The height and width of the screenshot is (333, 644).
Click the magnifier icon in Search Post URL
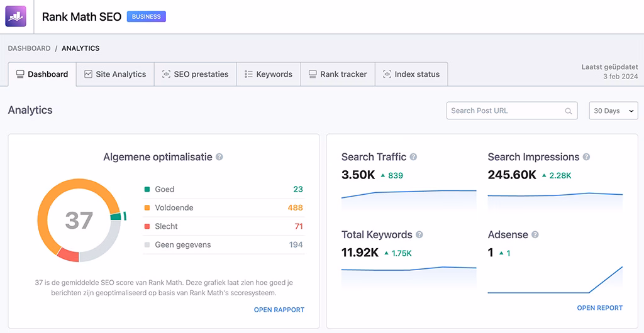click(569, 111)
